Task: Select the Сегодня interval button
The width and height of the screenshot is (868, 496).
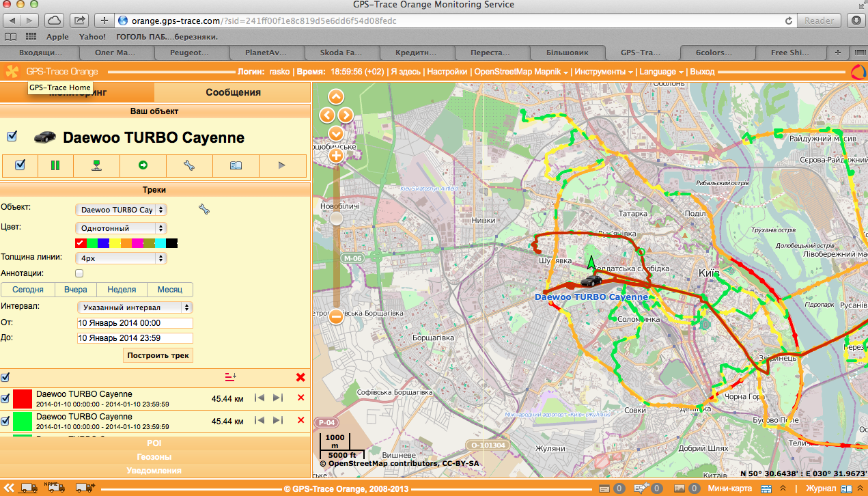Action: pos(28,290)
